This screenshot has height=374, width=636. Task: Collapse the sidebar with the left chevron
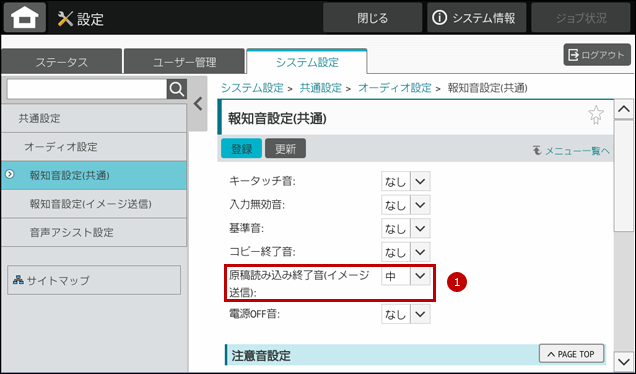(x=198, y=104)
